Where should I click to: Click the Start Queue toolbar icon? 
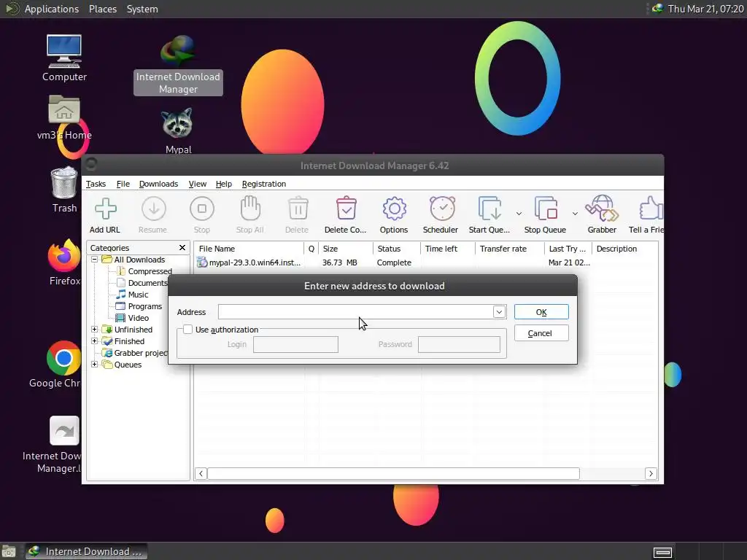[x=489, y=209]
